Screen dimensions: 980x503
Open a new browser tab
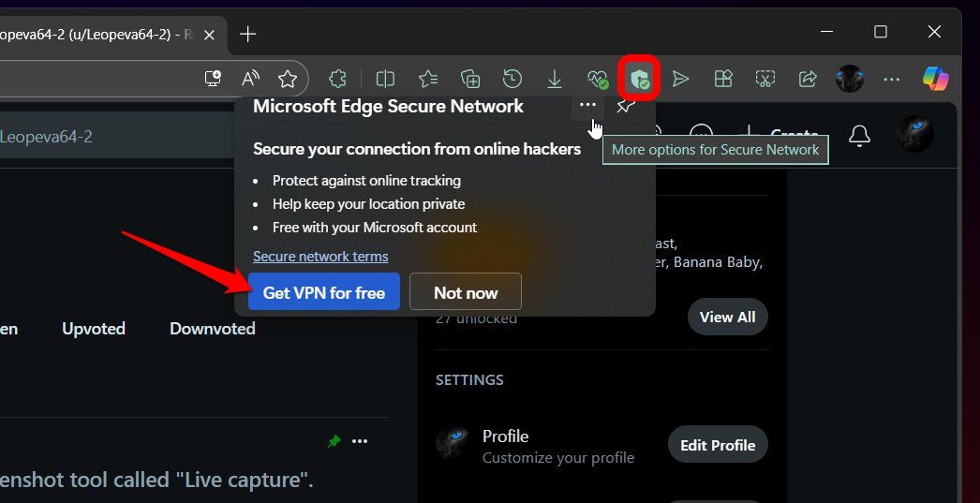point(247,35)
